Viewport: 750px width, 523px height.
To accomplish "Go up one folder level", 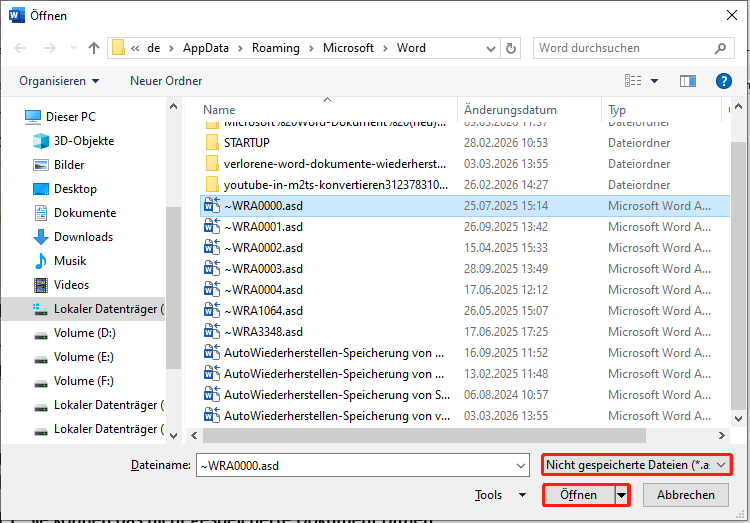I will (x=94, y=48).
